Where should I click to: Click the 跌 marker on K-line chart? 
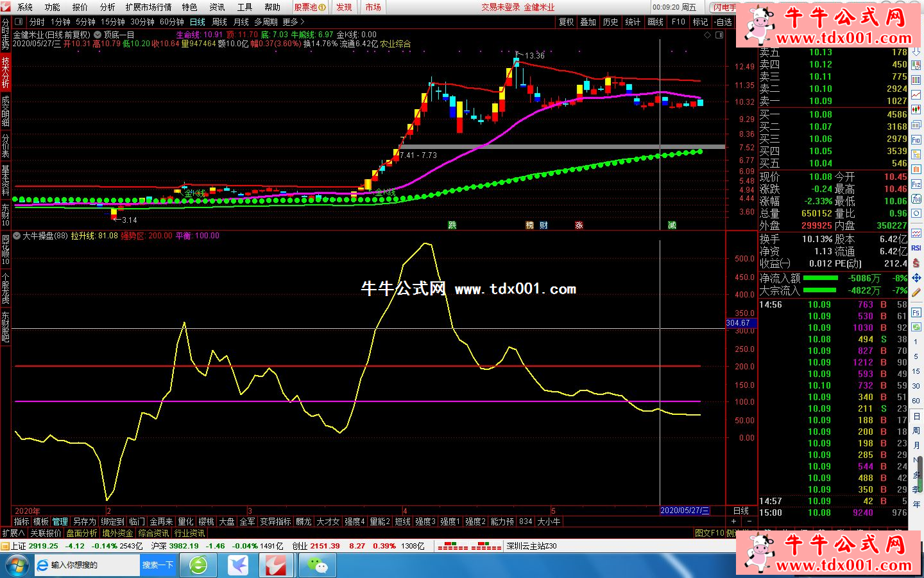452,225
